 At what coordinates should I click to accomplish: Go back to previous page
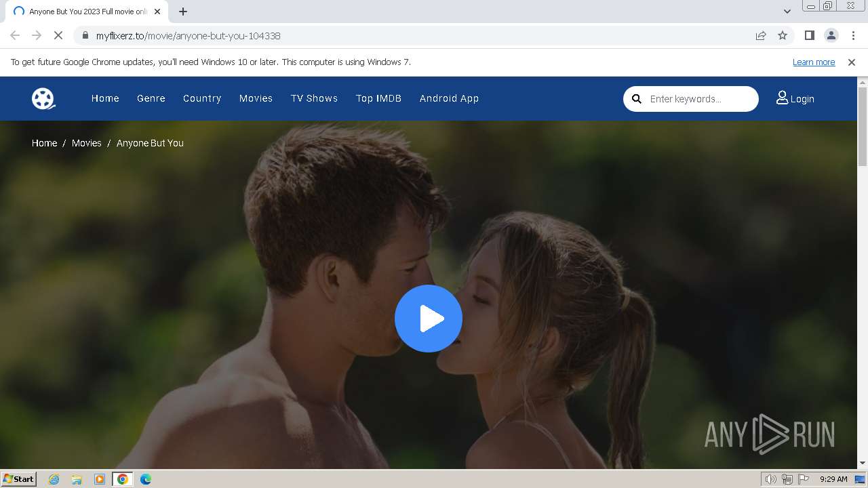(15, 35)
